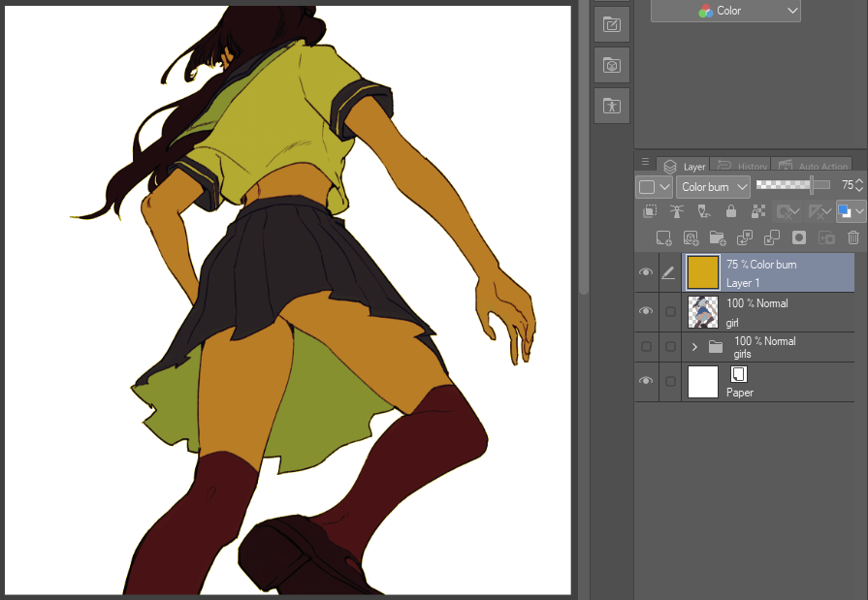Create a new vector layer
The height and width of the screenshot is (600, 868).
coord(691,237)
